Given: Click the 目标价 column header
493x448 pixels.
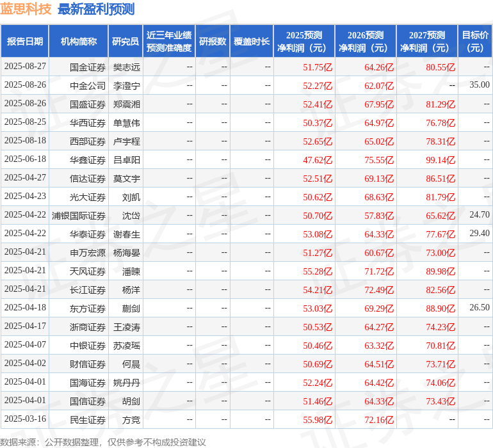Looking at the screenshot, I should (475, 42).
